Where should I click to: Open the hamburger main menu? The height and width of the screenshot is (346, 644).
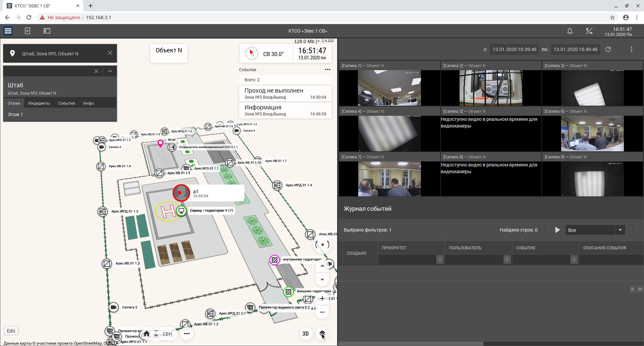(x=8, y=31)
